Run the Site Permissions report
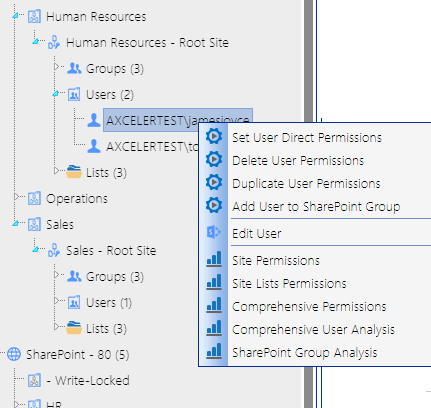431x408 pixels. tap(276, 261)
